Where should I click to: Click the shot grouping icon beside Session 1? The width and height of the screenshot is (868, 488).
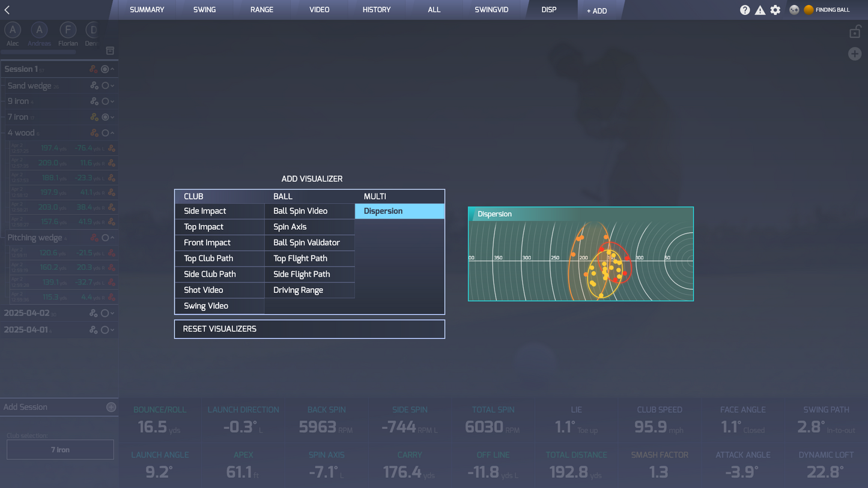click(94, 69)
